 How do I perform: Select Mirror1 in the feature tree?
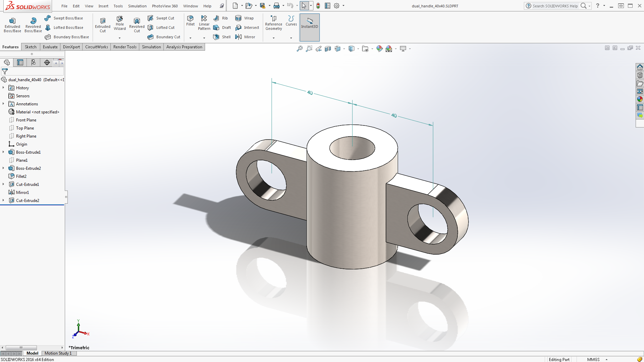[22, 192]
